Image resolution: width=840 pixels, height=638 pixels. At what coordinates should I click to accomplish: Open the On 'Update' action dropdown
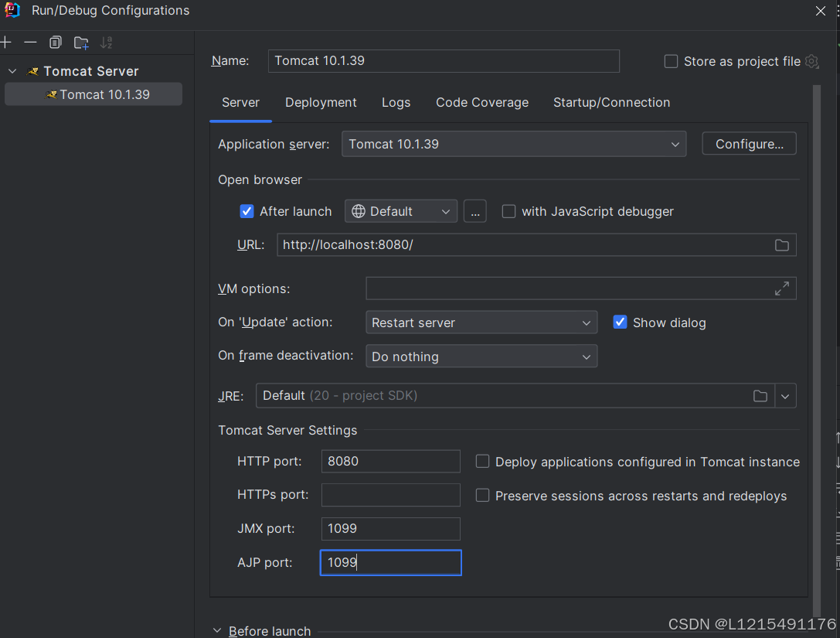(x=481, y=322)
